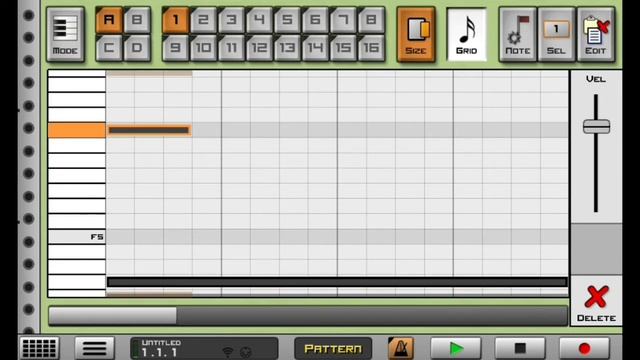The image size is (640, 360).
Task: Open the Note settings tool
Action: [518, 34]
